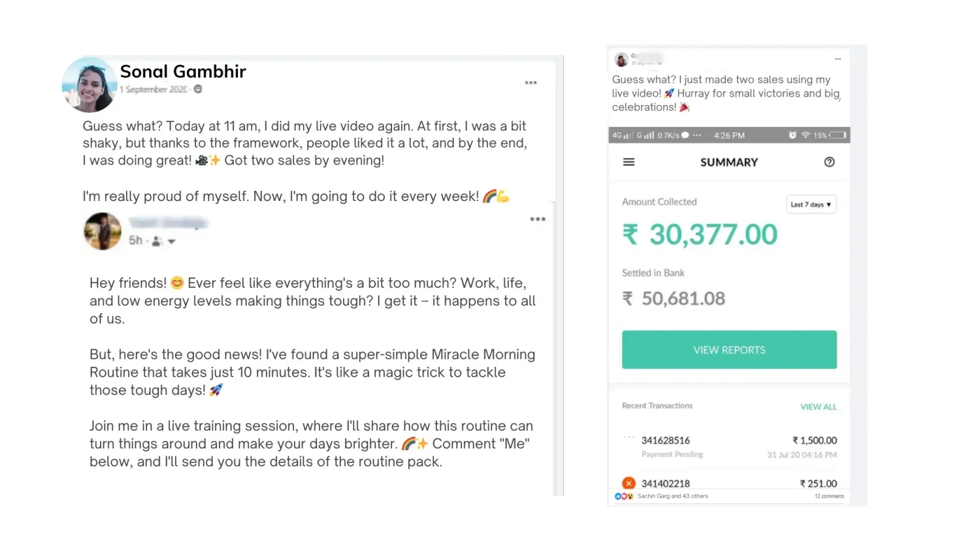Open the 12 comments link
Screen dimensions: 980x551
click(829, 496)
